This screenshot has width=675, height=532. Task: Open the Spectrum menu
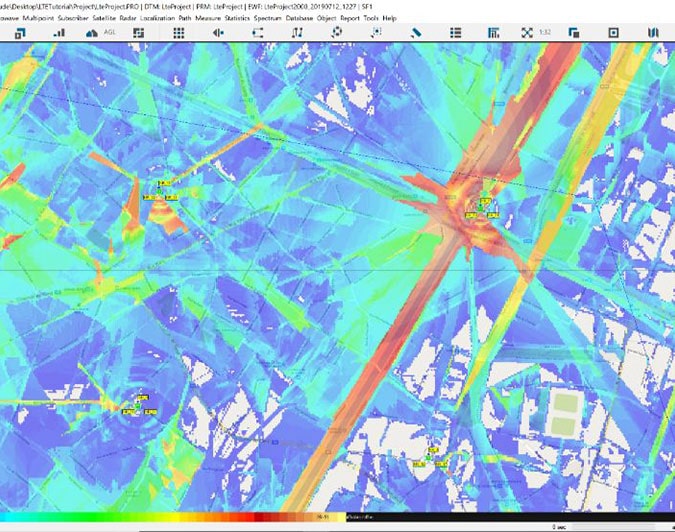tap(267, 18)
